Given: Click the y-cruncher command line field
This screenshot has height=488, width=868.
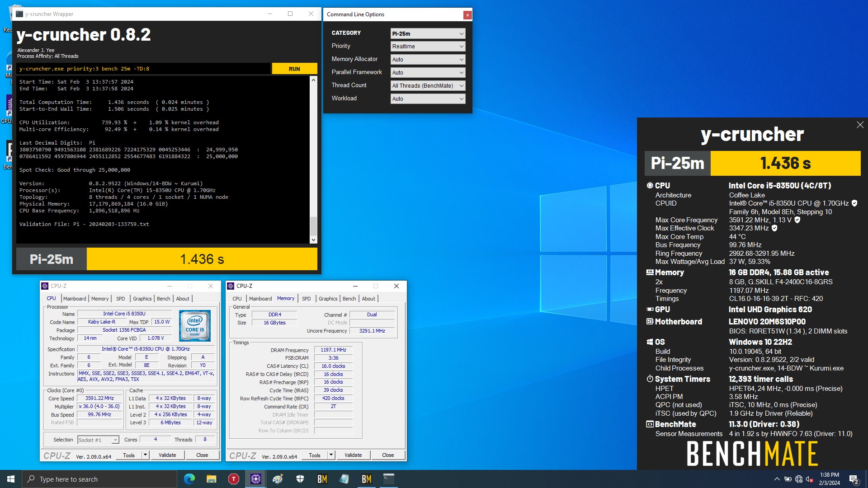Looking at the screenshot, I should coord(143,69).
